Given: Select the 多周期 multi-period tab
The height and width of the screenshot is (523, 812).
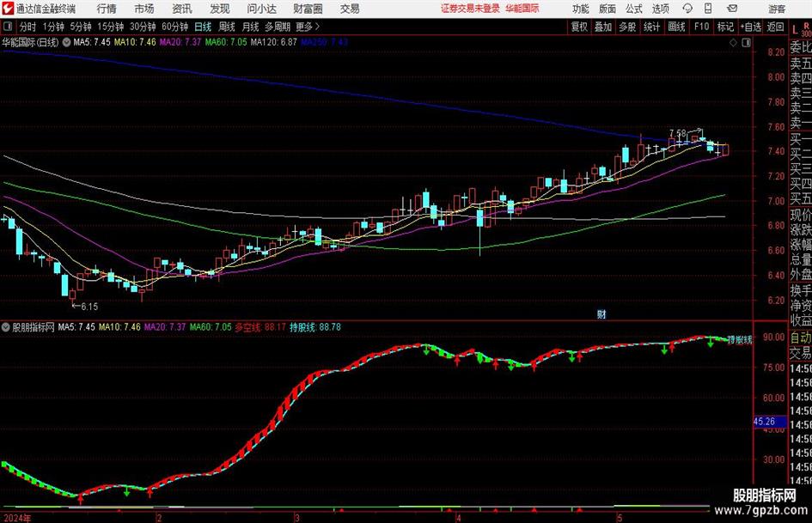Looking at the screenshot, I should click(278, 27).
